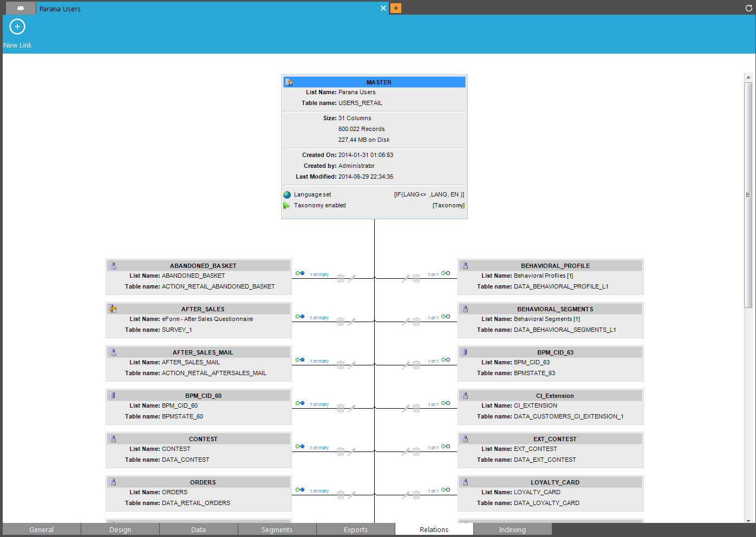Screen dimensions: 756x537
Task: Click the New Link plus icon
Action: pos(17,27)
